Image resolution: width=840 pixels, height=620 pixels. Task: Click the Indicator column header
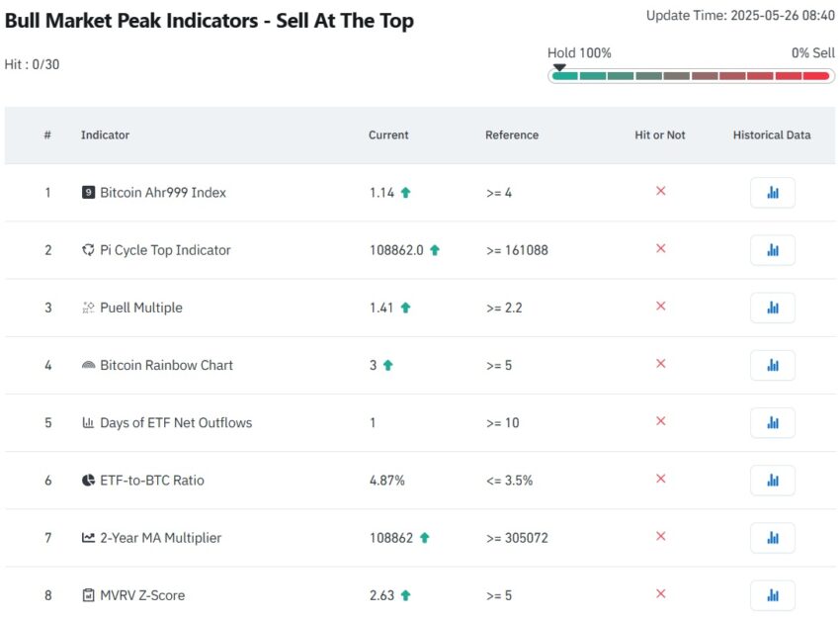click(105, 135)
